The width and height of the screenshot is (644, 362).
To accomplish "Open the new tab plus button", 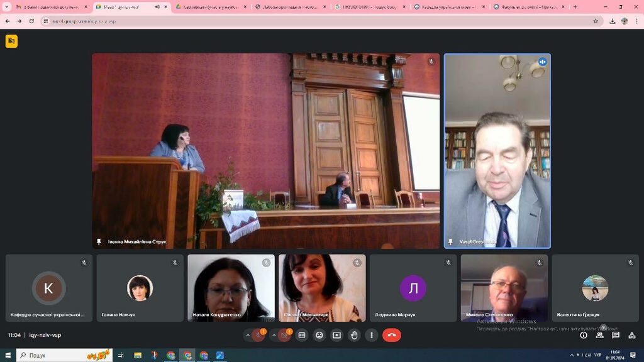I will pyautogui.click(x=575, y=7).
